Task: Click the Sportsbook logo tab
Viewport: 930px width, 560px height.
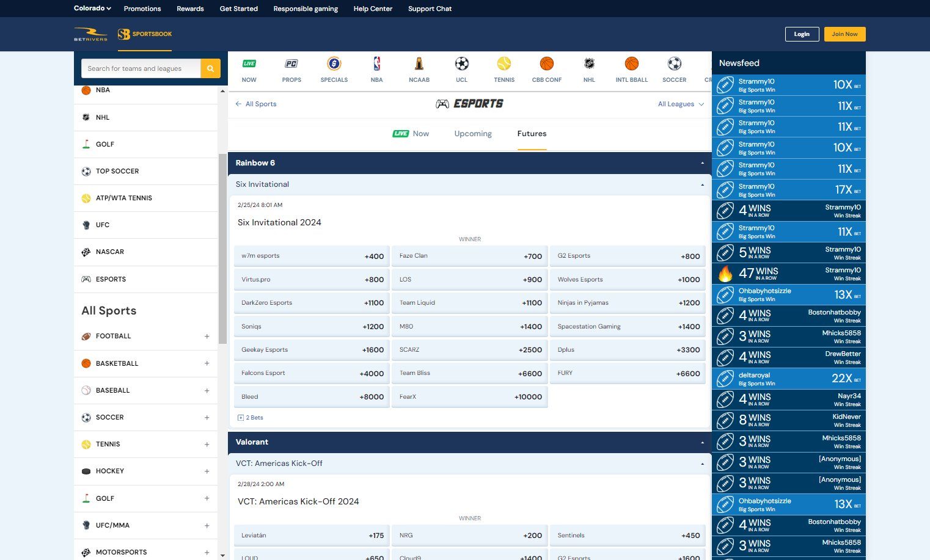Action: (x=145, y=34)
